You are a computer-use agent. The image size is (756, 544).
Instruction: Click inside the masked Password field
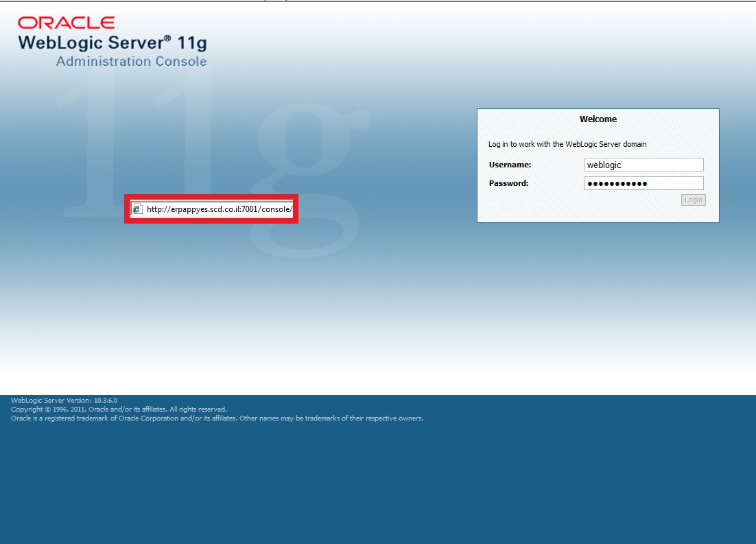click(x=643, y=182)
